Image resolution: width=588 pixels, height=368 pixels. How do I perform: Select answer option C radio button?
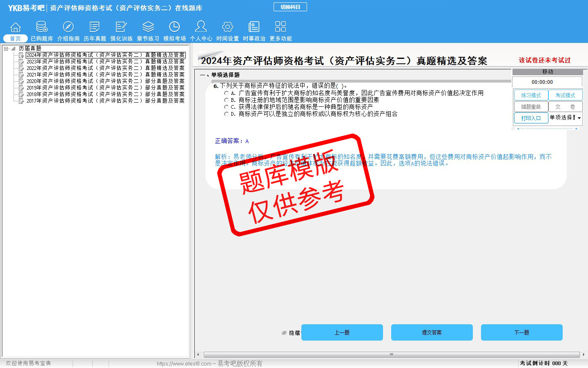coord(226,107)
